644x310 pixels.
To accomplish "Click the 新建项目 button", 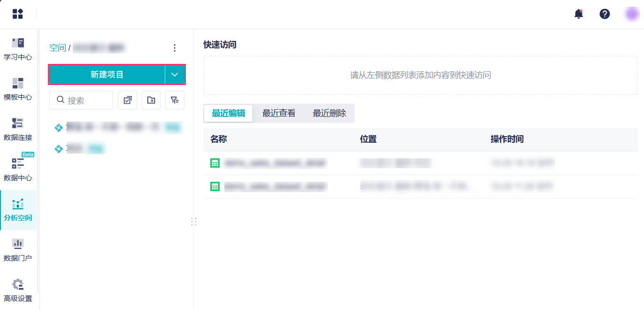I will pos(107,75).
